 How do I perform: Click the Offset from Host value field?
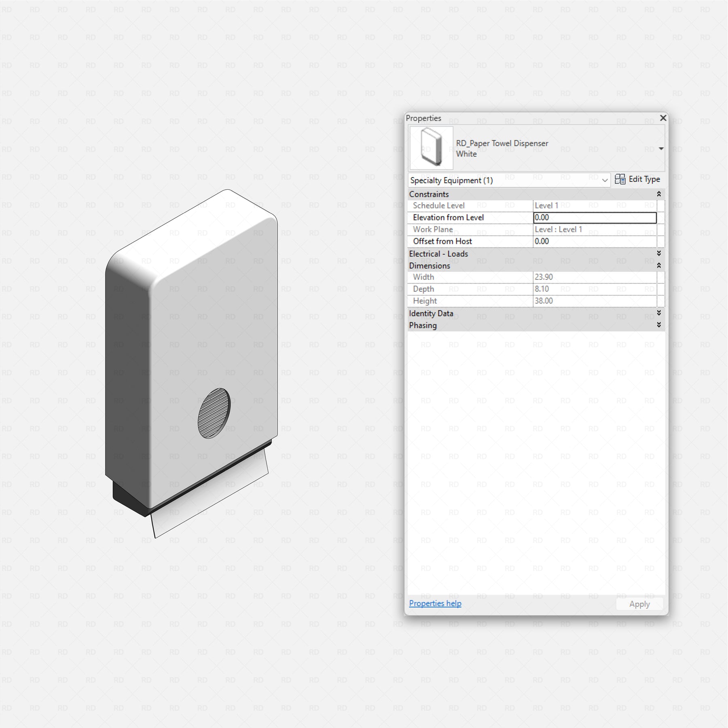(x=595, y=241)
